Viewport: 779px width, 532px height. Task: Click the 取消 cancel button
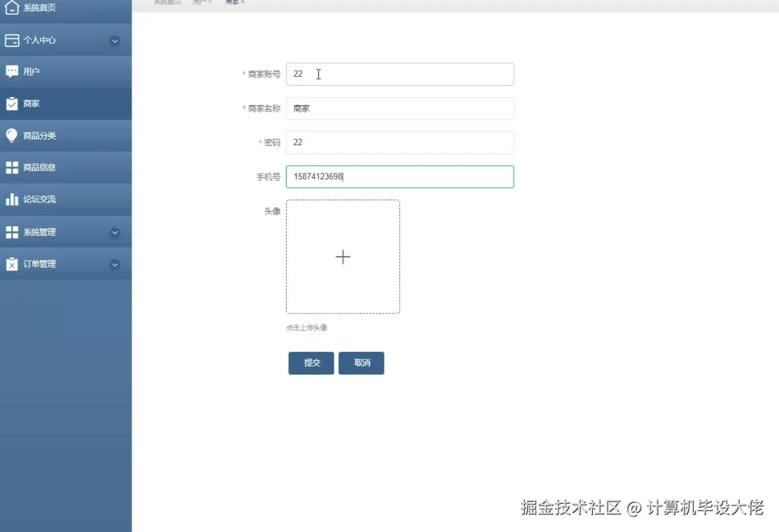362,363
